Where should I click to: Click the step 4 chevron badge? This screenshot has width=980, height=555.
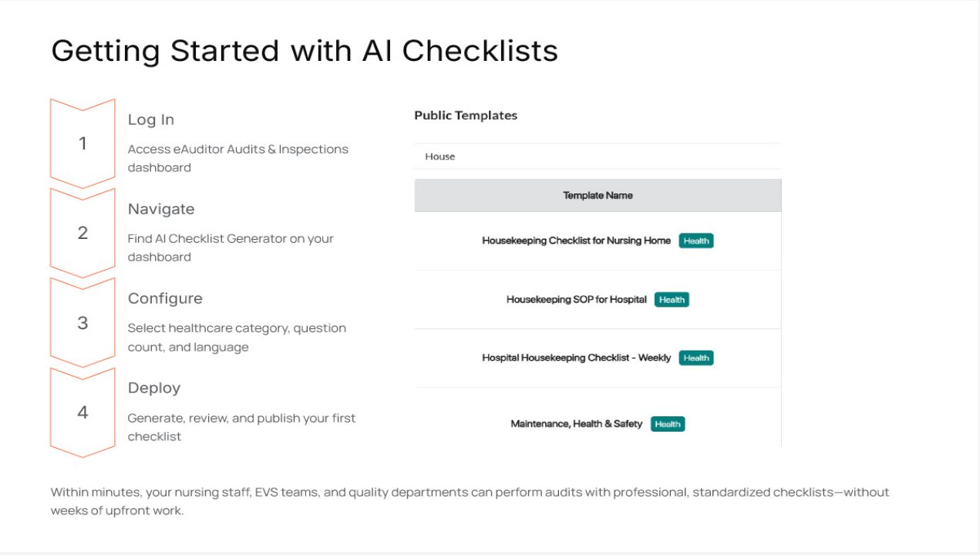tap(83, 412)
